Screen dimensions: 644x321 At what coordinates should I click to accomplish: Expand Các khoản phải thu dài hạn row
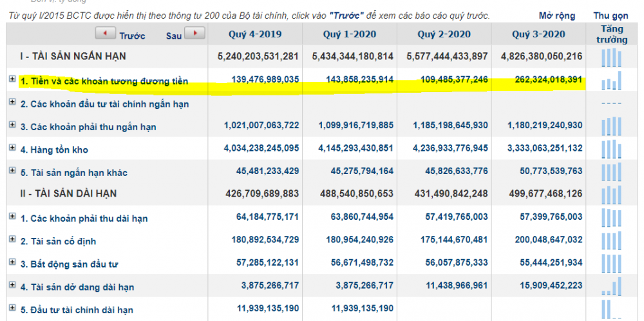[12, 216]
